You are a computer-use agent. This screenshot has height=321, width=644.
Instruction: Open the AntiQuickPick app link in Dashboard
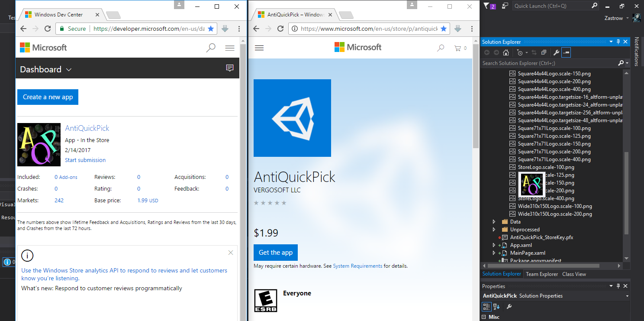pos(87,128)
